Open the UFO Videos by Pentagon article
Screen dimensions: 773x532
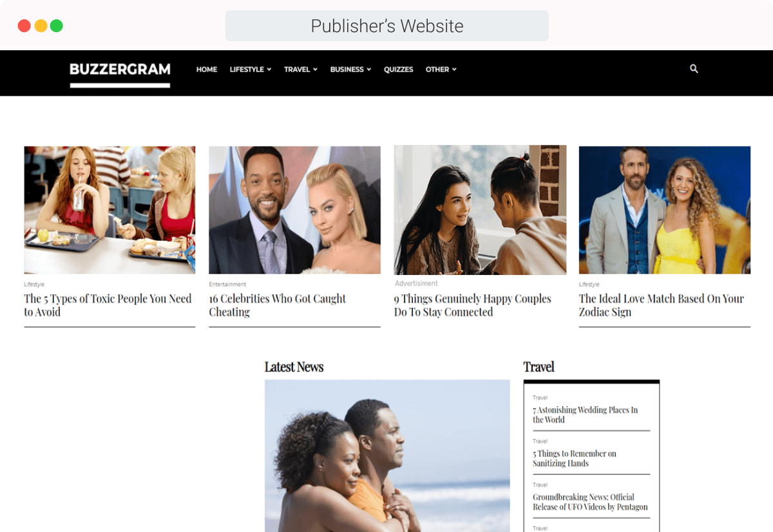click(x=590, y=502)
